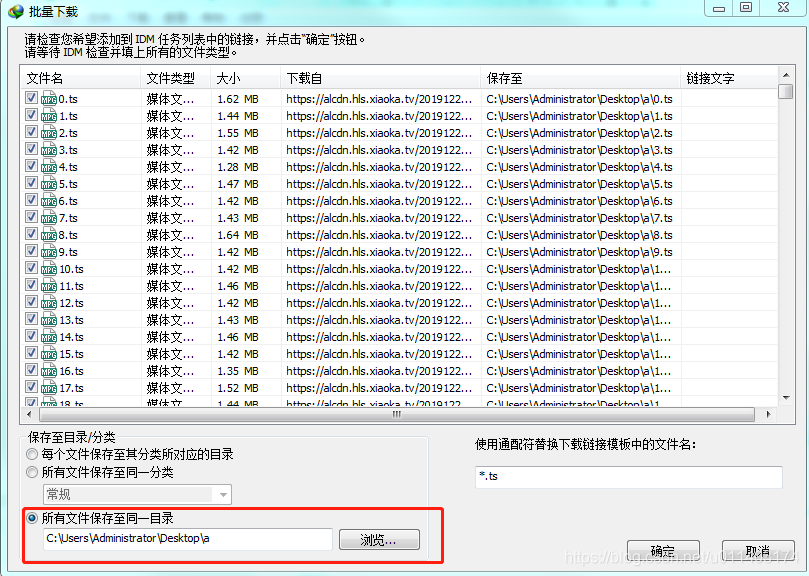Screen dimensions: 809x576
Task: Click the horizontal scrollbar thumb
Action: click(x=397, y=414)
